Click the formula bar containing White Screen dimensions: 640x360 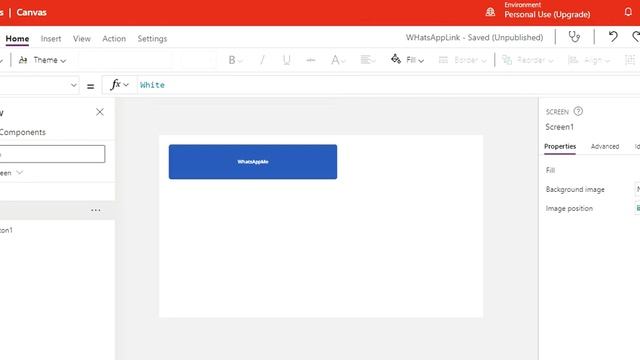tap(388, 85)
